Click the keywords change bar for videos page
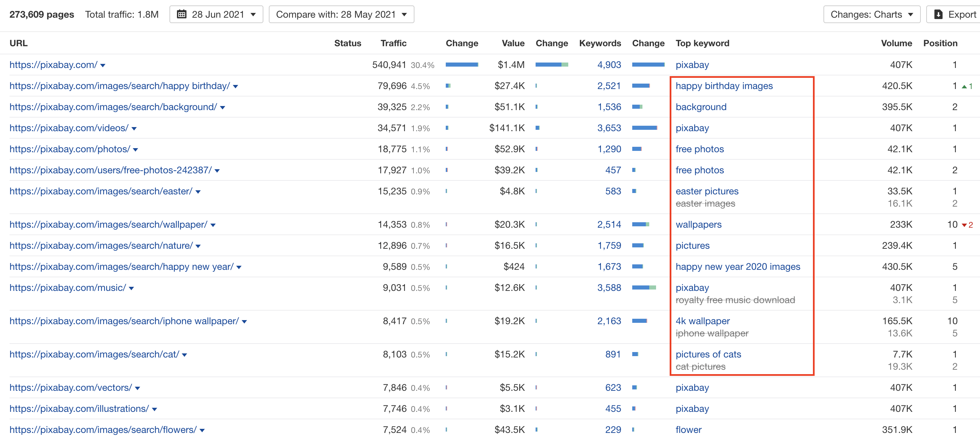 tap(645, 128)
